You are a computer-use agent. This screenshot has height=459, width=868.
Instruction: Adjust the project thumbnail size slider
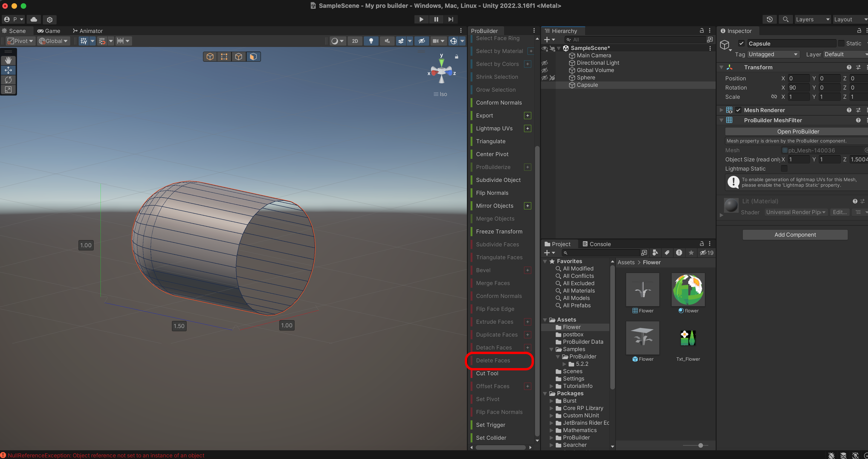[x=700, y=445]
